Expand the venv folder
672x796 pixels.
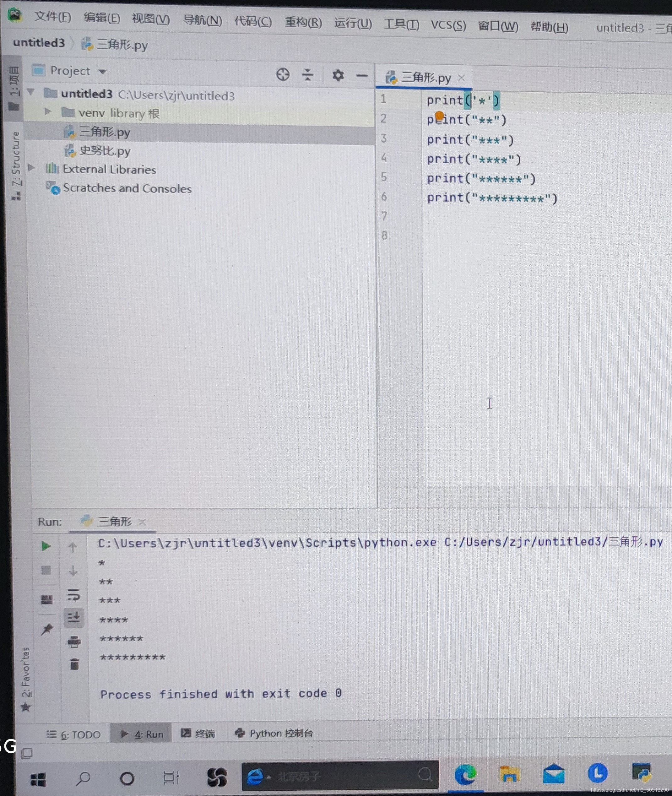[48, 111]
